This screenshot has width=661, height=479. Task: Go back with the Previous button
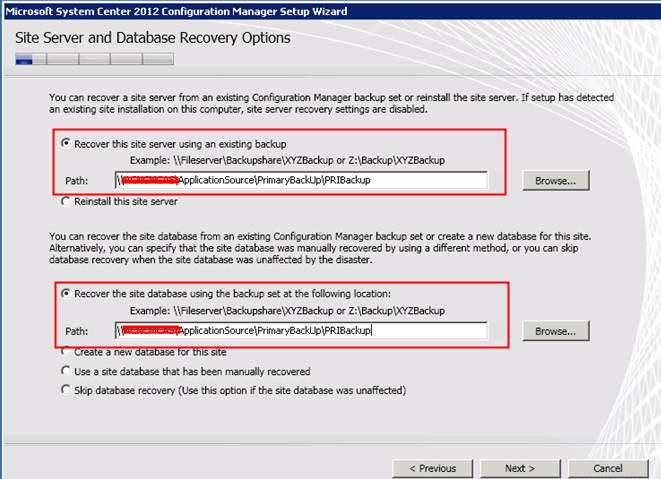click(433, 468)
